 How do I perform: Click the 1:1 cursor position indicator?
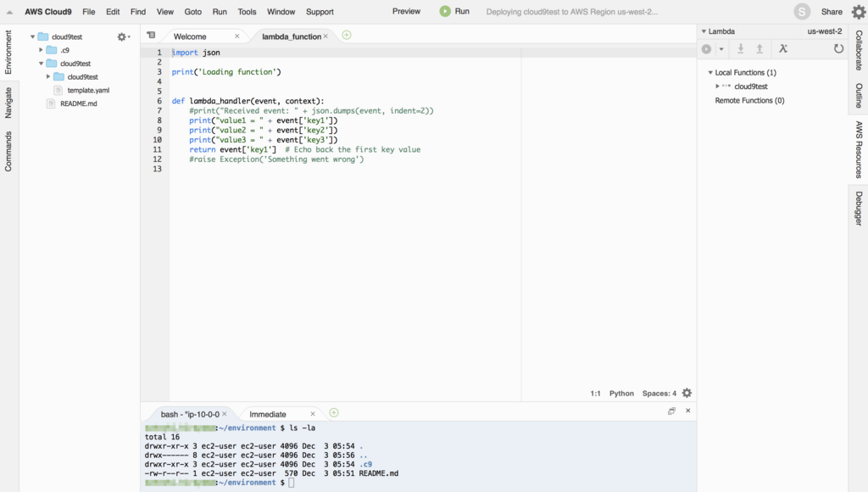click(x=595, y=394)
